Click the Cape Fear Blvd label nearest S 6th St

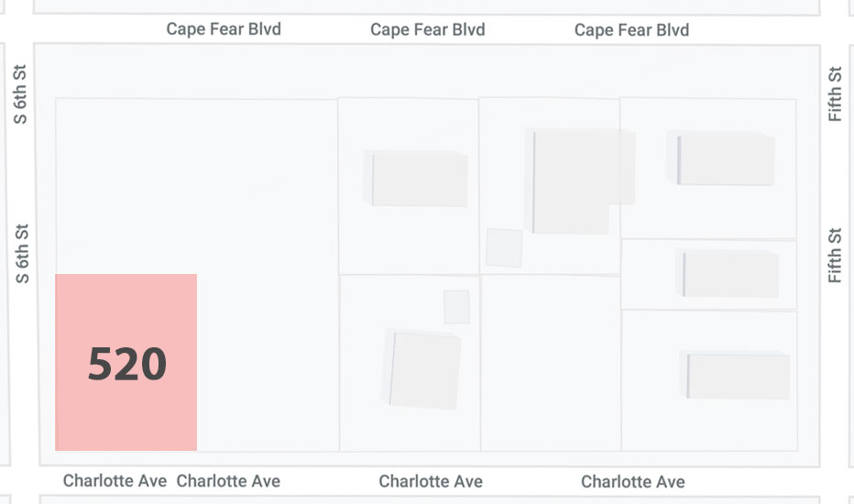pyautogui.click(x=224, y=29)
